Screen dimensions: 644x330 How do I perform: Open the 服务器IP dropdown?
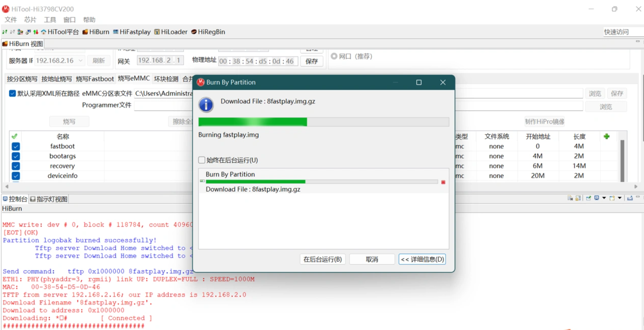pyautogui.click(x=81, y=60)
